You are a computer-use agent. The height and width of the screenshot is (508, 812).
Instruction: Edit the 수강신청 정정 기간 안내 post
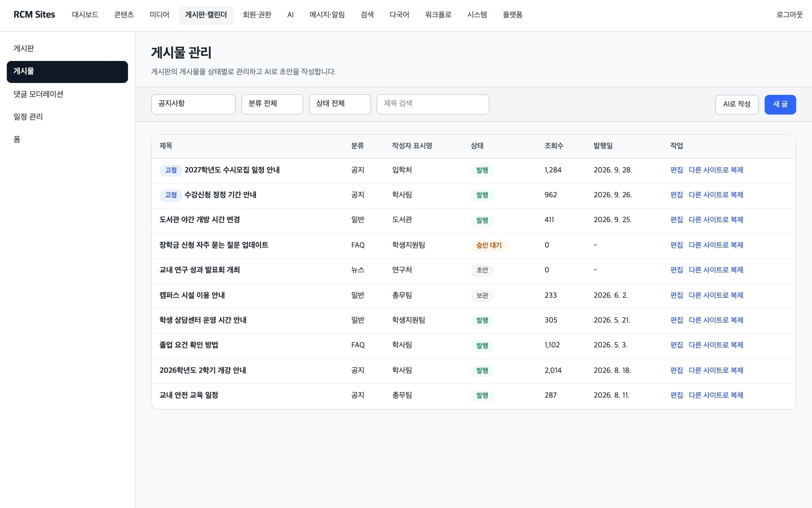pos(676,195)
